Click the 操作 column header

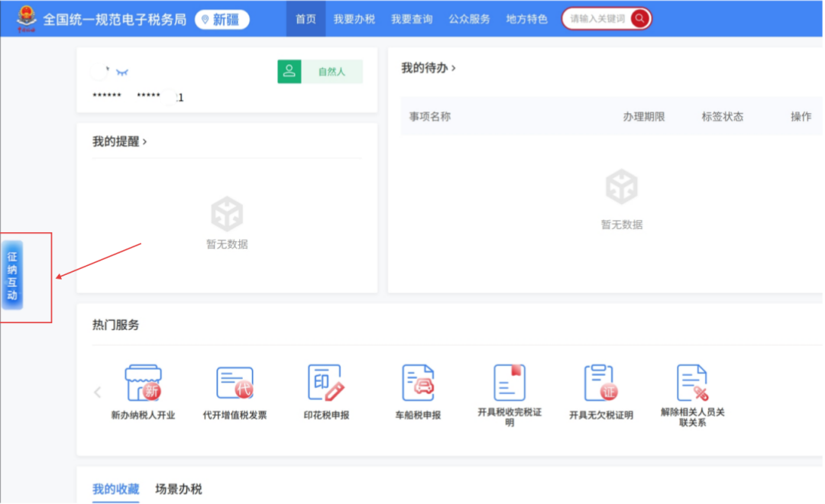[x=801, y=117]
